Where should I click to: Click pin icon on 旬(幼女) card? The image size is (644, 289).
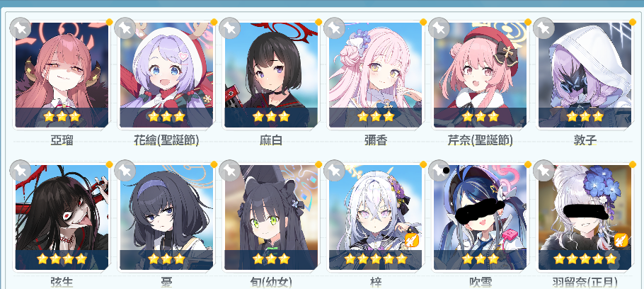point(229,170)
